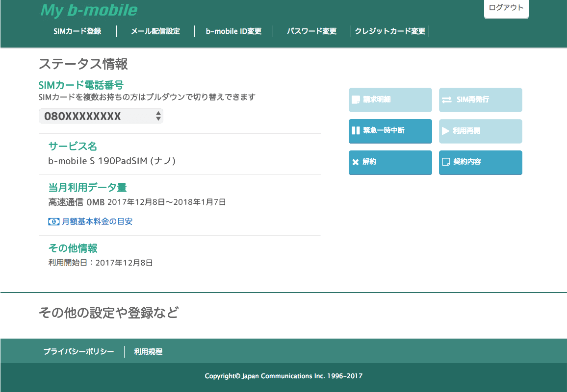Click the 当月利用データ量 label
The width and height of the screenshot is (567, 392).
(87, 188)
